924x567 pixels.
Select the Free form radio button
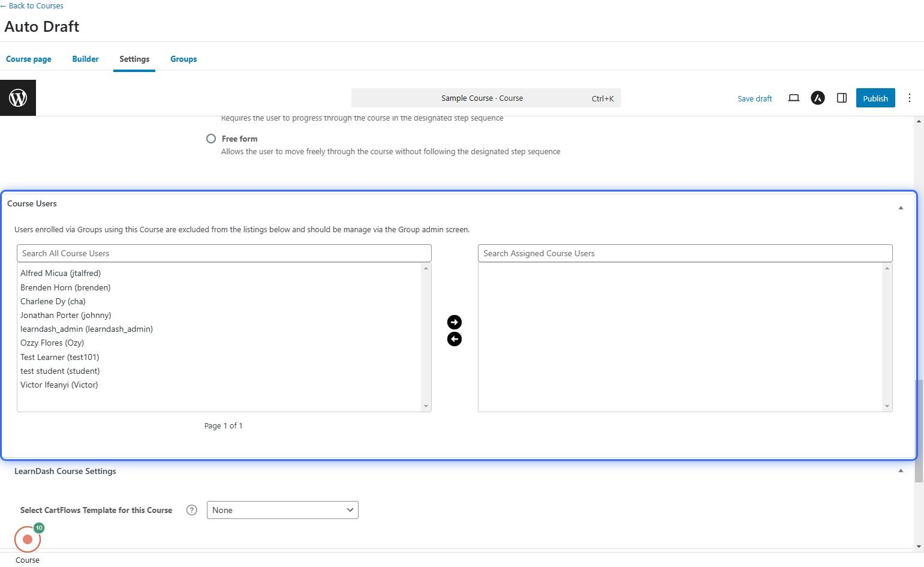(211, 139)
